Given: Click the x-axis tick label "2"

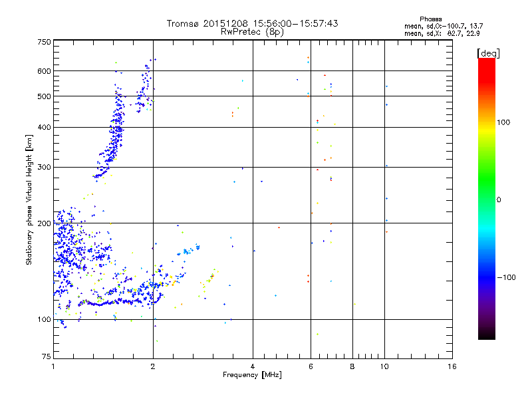Looking at the screenshot, I should coord(153,366).
